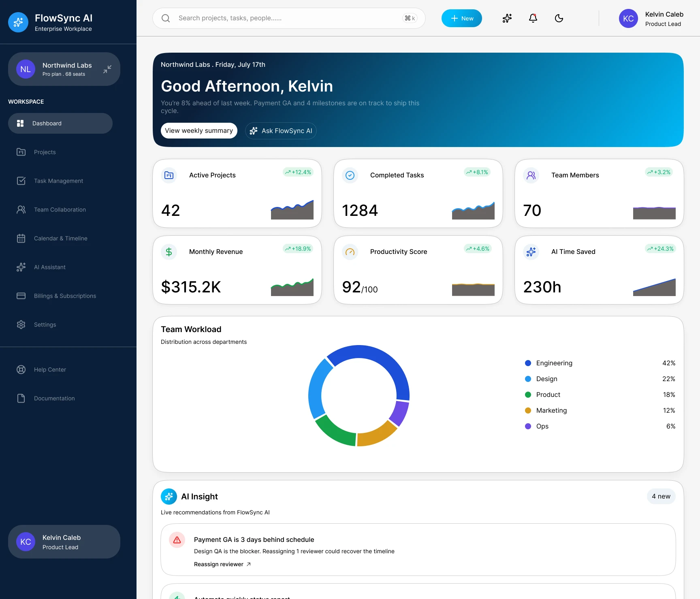
Task: Click Ask FlowSync AI button
Action: [x=281, y=131]
